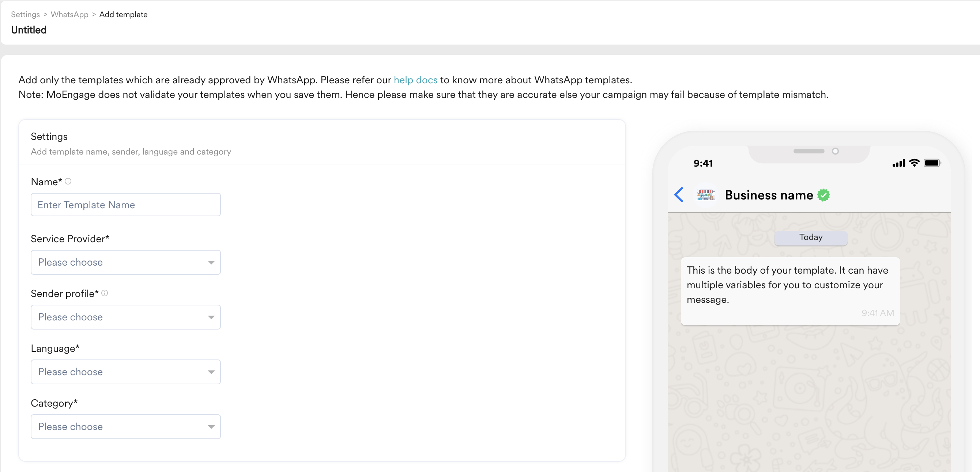Click the business storefront avatar icon
This screenshot has height=472, width=980.
point(706,195)
